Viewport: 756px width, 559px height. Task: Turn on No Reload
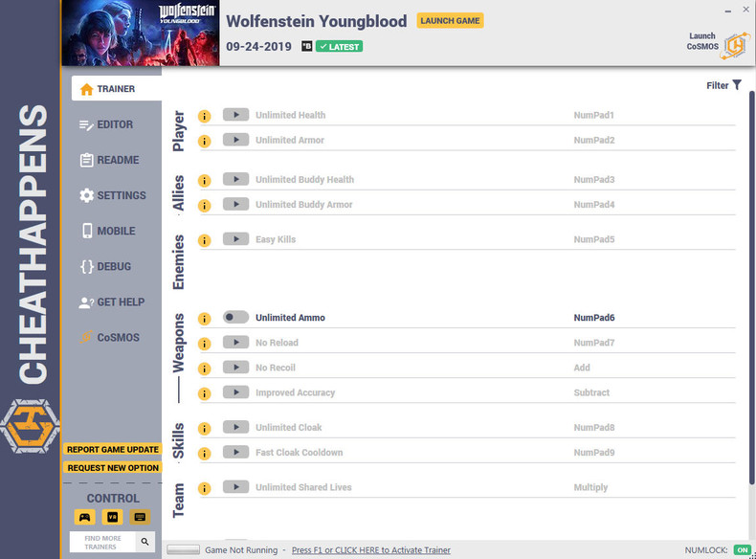[235, 342]
